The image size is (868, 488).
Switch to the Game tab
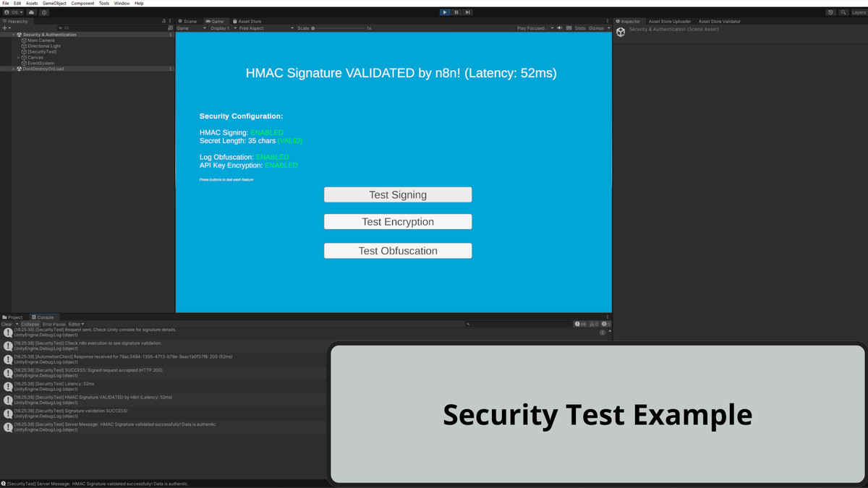pyautogui.click(x=215, y=22)
